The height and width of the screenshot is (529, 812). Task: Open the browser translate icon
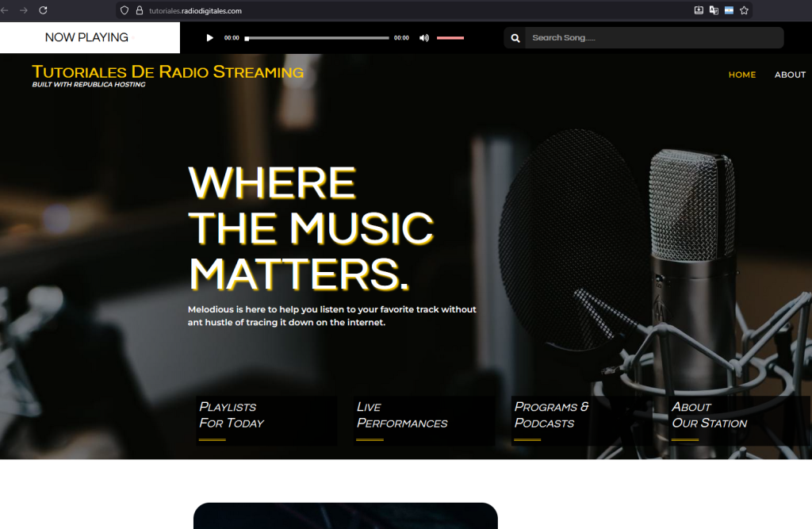(x=714, y=10)
